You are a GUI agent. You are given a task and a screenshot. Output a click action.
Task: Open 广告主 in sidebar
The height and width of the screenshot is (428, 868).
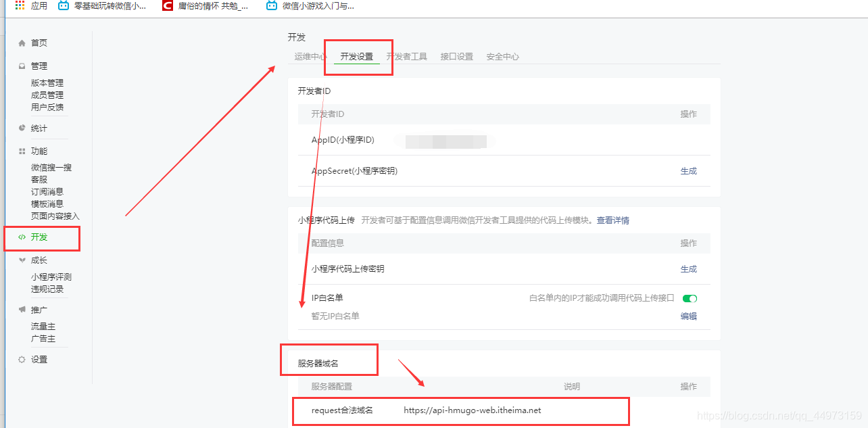click(x=43, y=339)
